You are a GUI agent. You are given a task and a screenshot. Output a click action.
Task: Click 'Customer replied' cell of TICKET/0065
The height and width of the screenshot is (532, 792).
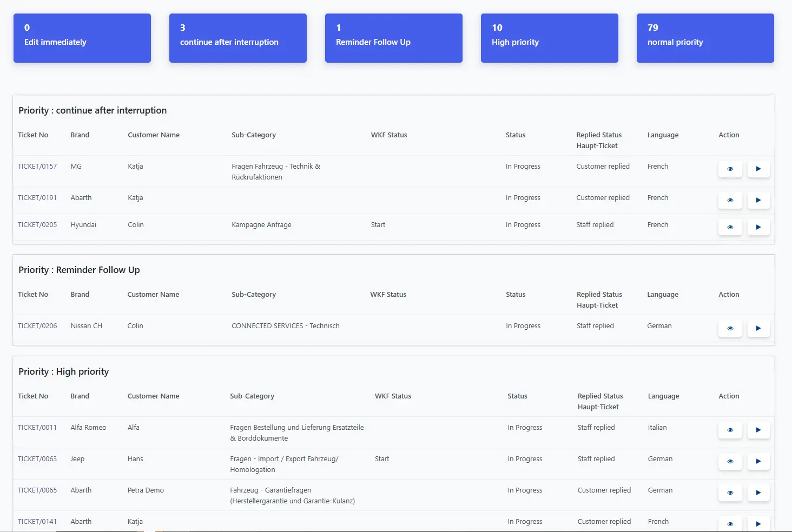[604, 490]
